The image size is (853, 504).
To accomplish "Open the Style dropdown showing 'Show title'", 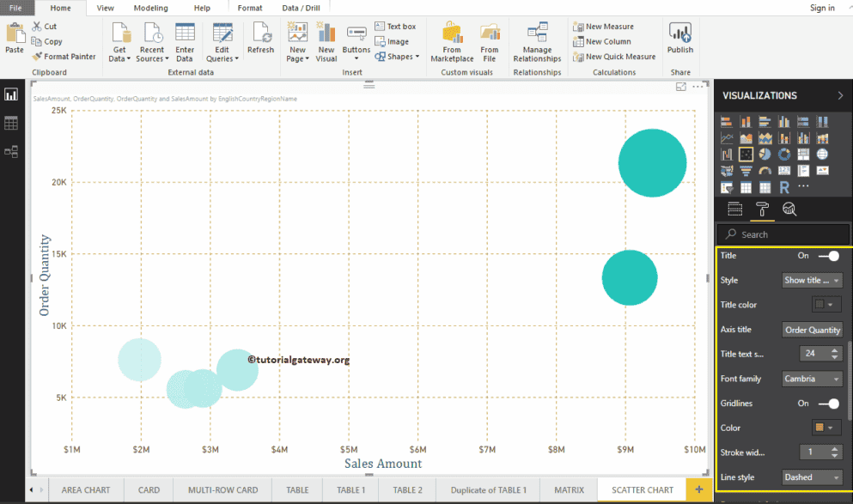I will (812, 280).
